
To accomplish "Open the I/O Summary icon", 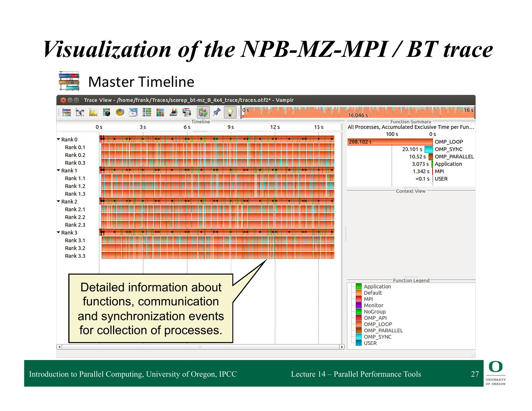I will pyautogui.click(x=173, y=112).
